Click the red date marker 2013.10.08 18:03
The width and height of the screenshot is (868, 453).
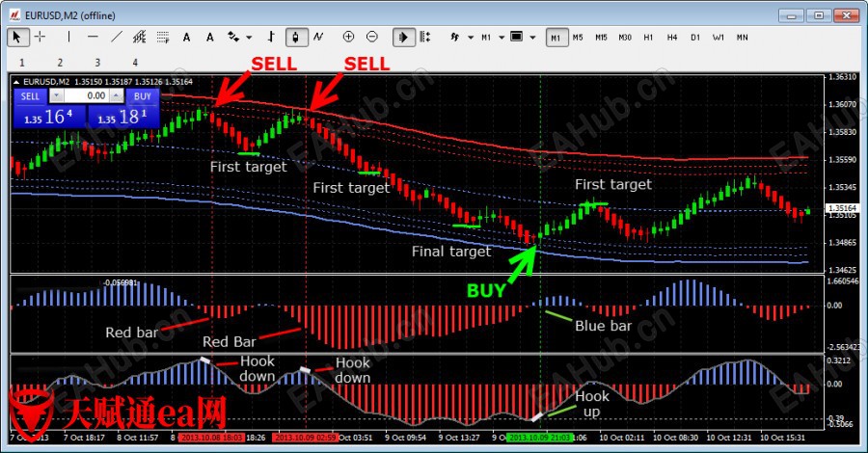[211, 438]
